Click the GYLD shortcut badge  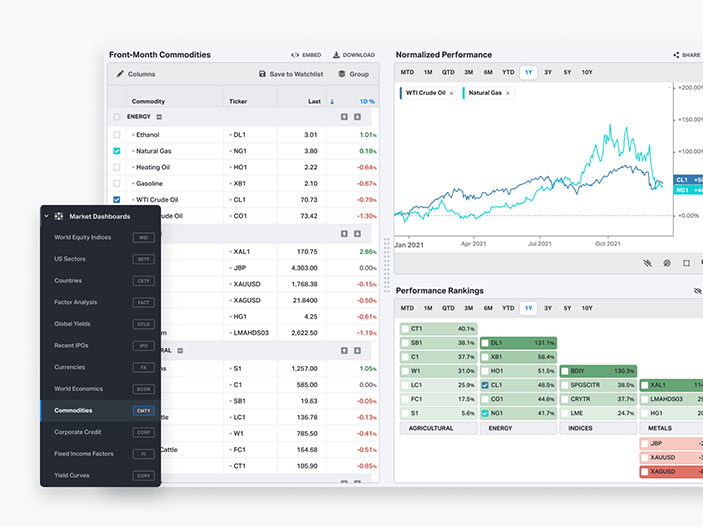tap(143, 324)
